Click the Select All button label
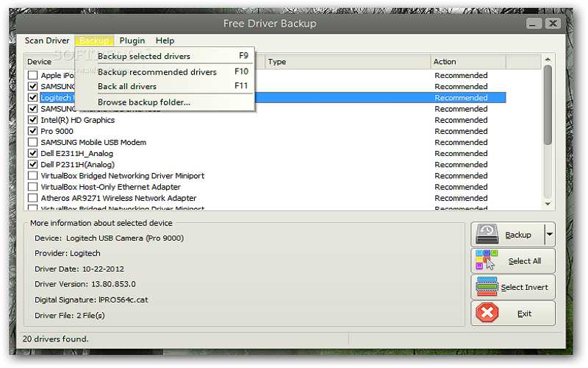This screenshot has width=588, height=368. tap(524, 261)
